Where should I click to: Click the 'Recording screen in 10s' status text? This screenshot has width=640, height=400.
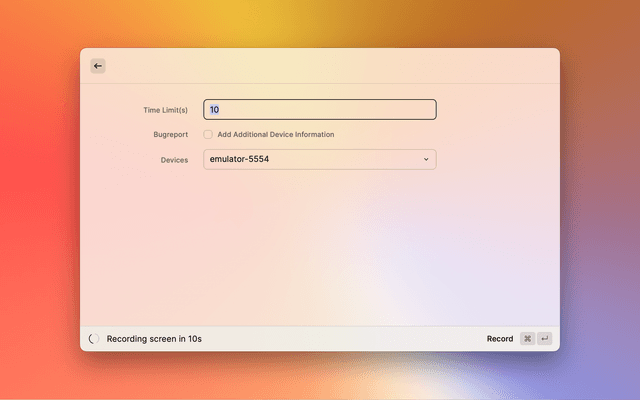click(x=154, y=339)
